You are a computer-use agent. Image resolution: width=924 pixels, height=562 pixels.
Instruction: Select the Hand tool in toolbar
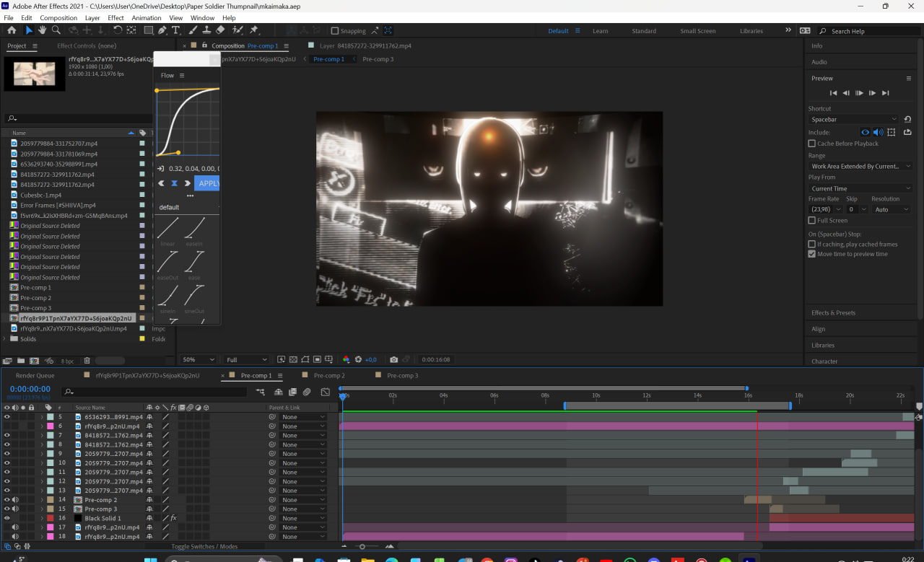pos(43,30)
